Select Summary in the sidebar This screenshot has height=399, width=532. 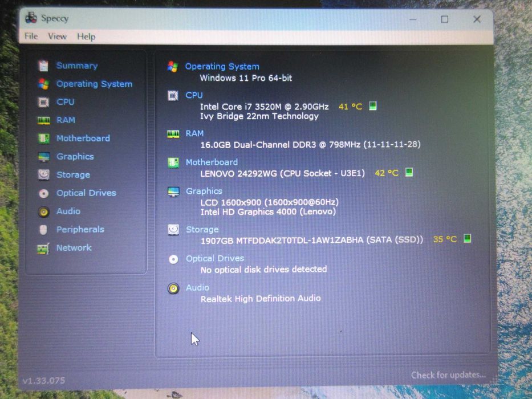[x=77, y=66]
